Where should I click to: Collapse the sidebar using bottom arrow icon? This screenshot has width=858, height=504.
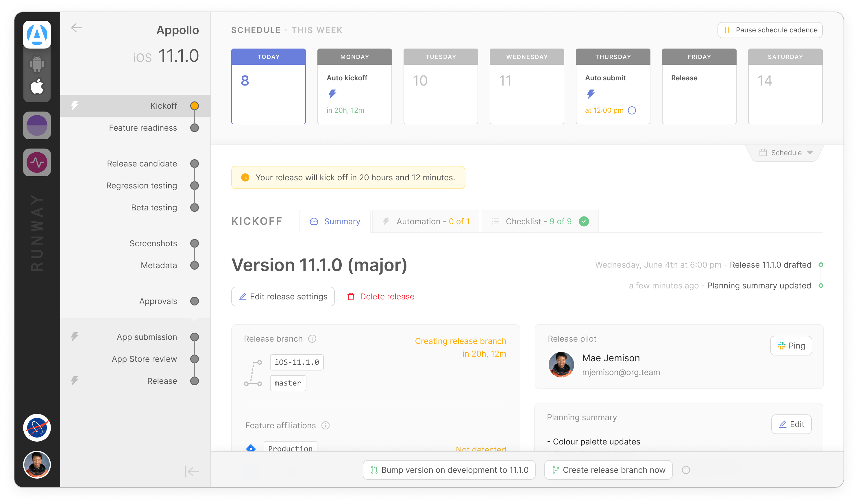[x=191, y=471]
